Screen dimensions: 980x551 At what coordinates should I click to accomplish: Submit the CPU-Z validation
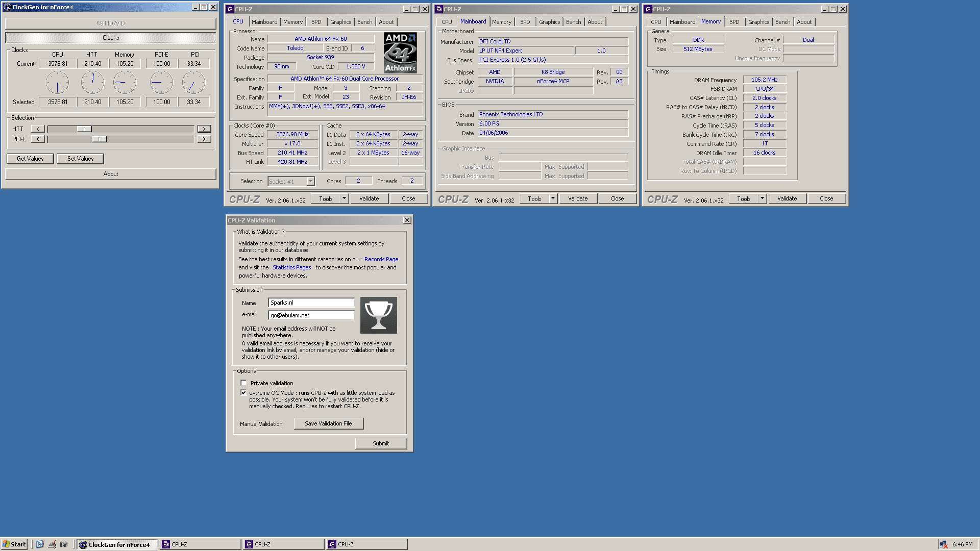tap(381, 443)
